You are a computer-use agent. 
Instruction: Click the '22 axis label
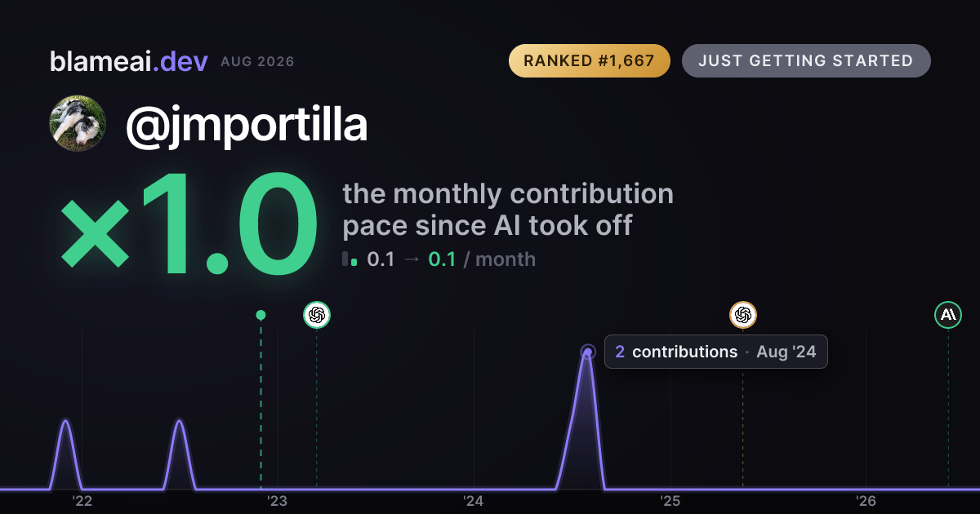click(x=82, y=500)
